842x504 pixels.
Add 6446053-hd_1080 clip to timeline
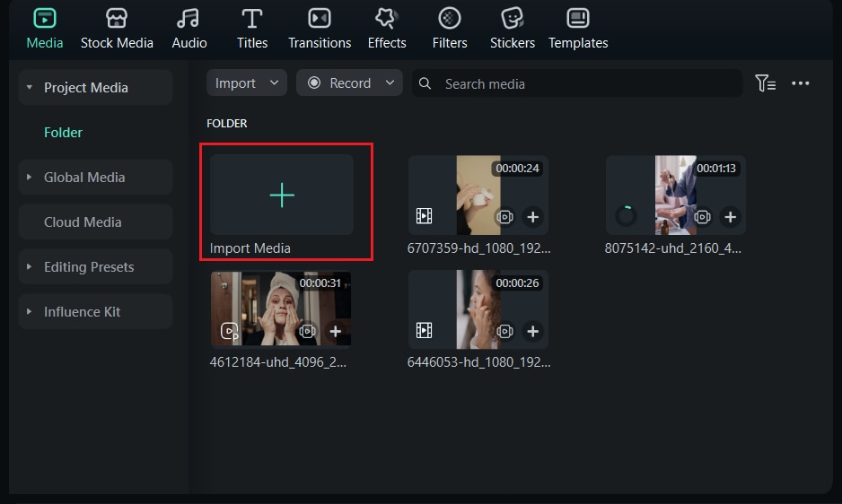coord(532,331)
